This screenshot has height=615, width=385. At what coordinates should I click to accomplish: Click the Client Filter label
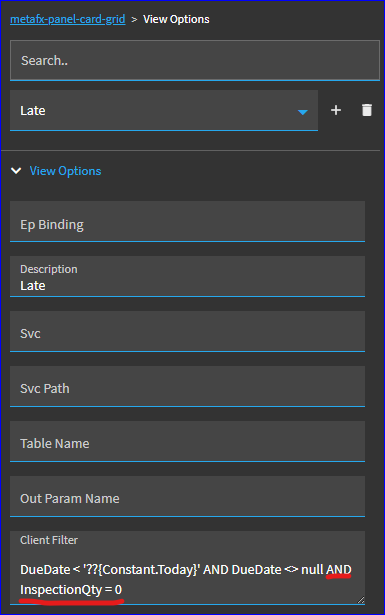click(x=49, y=540)
